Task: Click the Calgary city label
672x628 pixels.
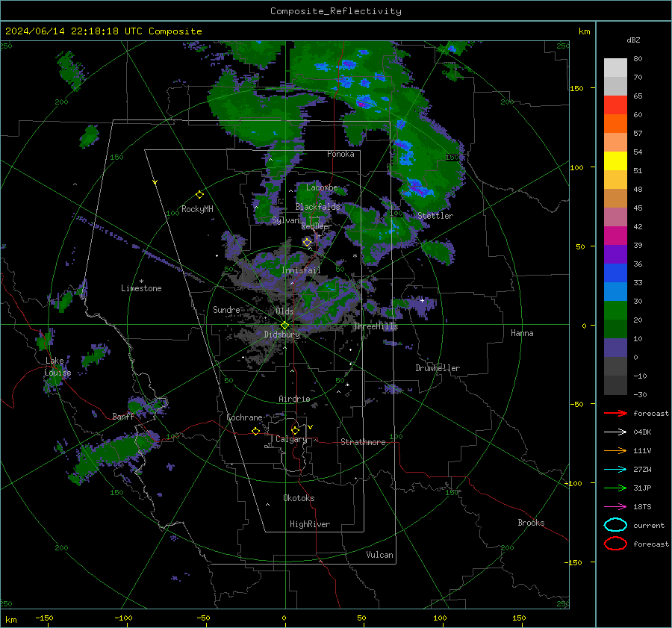Action: [291, 439]
